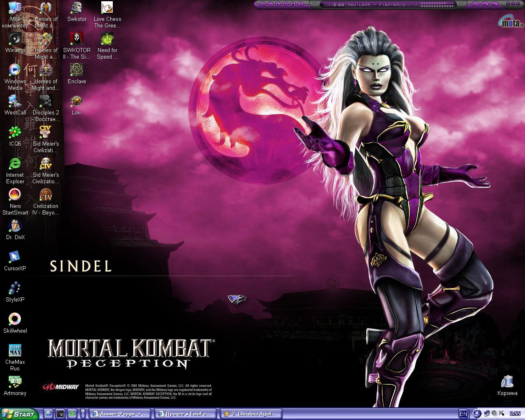Switch to Christina Aguilera Winamp taskbar button

(x=251, y=414)
